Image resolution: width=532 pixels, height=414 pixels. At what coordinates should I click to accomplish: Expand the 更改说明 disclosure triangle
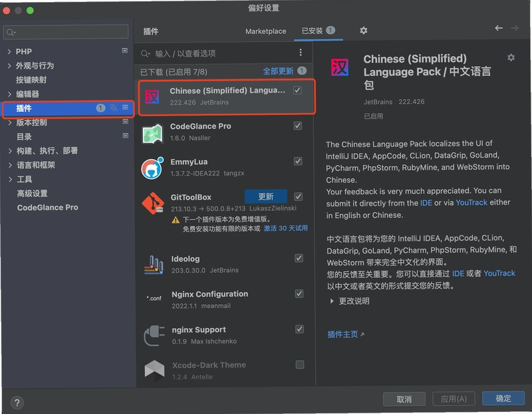pos(332,301)
